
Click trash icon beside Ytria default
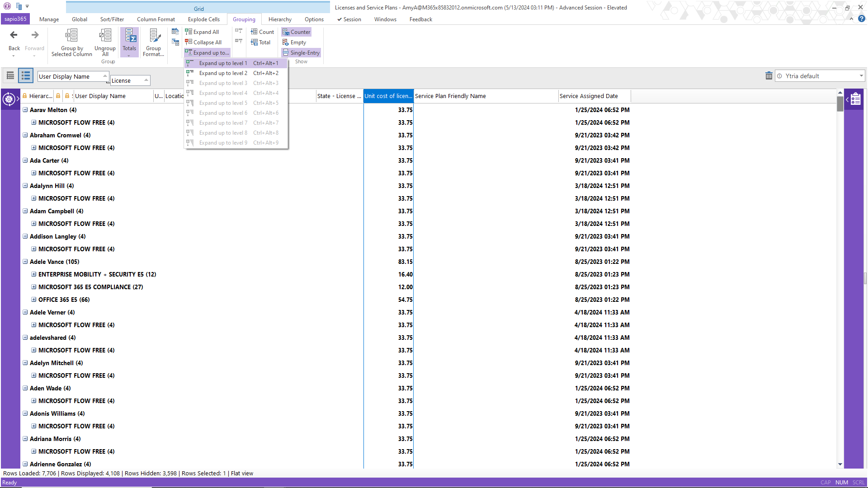coord(769,76)
